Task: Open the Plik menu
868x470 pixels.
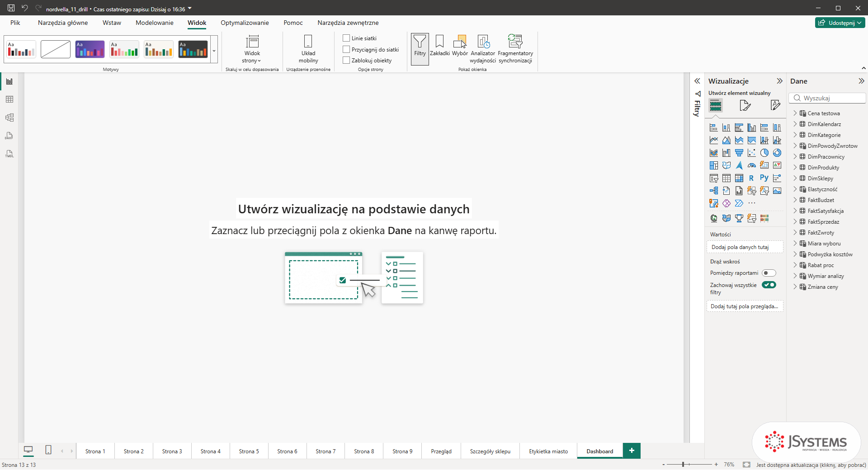Action: point(15,23)
